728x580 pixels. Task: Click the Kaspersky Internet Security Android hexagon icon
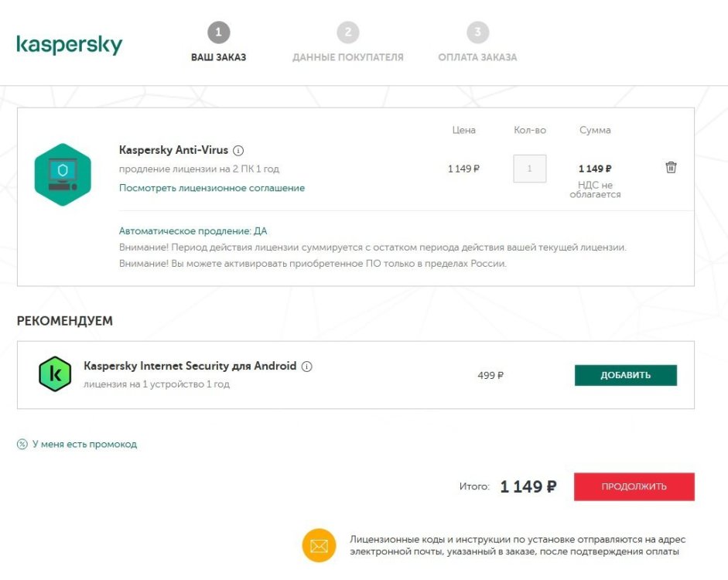54,374
